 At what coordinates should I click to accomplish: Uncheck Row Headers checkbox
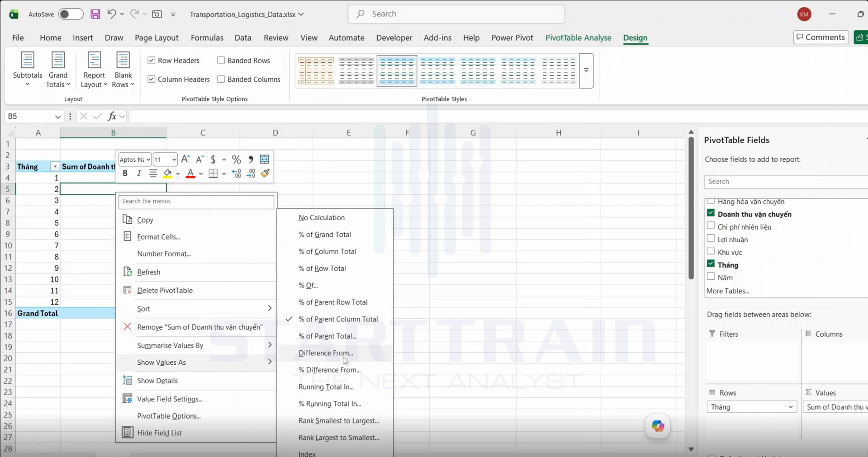pos(152,60)
